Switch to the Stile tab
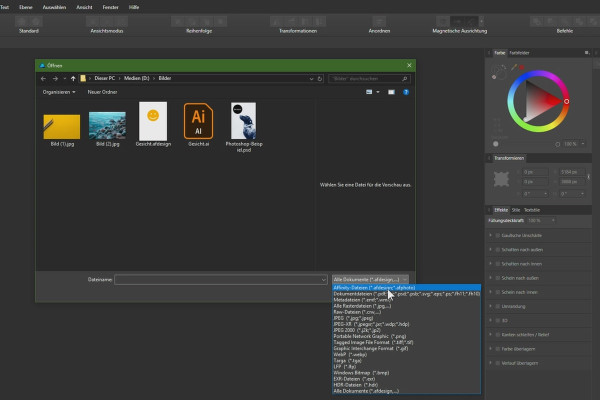Viewport: 600px width, 400px height. point(516,210)
